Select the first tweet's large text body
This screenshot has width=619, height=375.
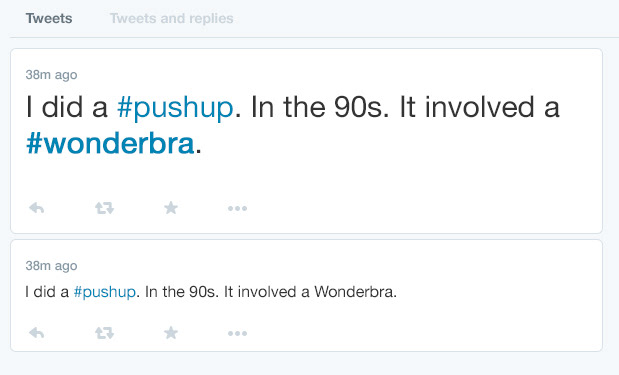click(293, 125)
